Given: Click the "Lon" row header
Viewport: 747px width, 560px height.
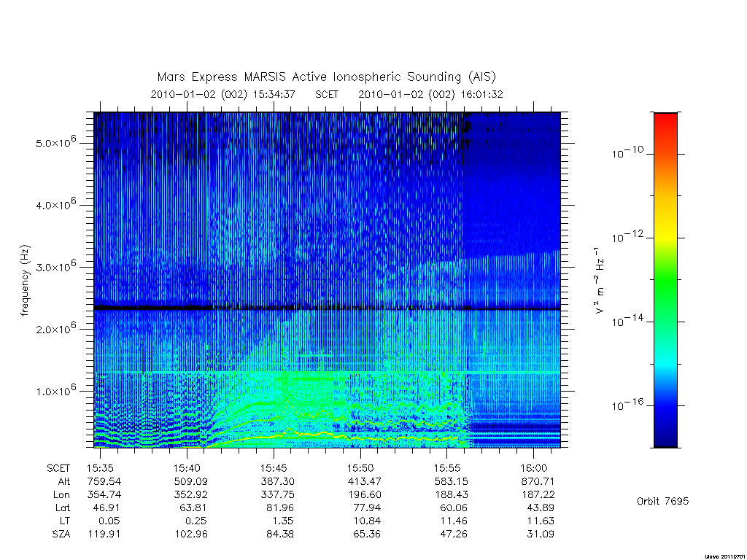Looking at the screenshot, I should coord(61,495).
